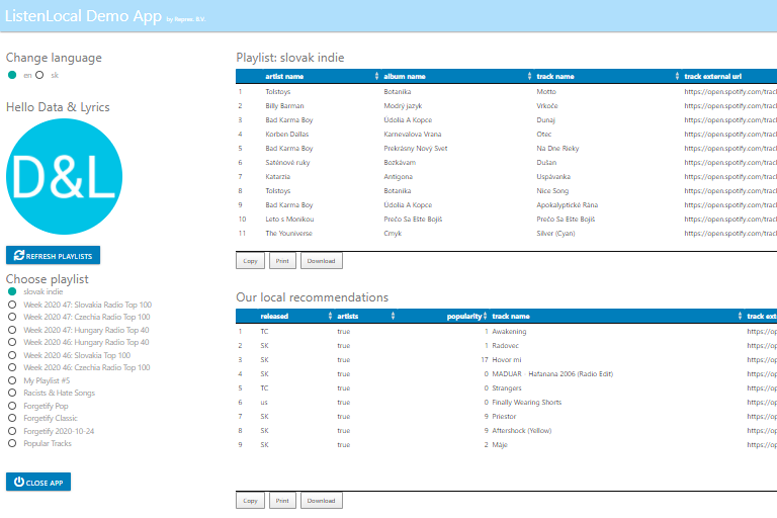This screenshot has width=777, height=518.
Task: Open Spotify URL for track Motto
Action: point(730,92)
